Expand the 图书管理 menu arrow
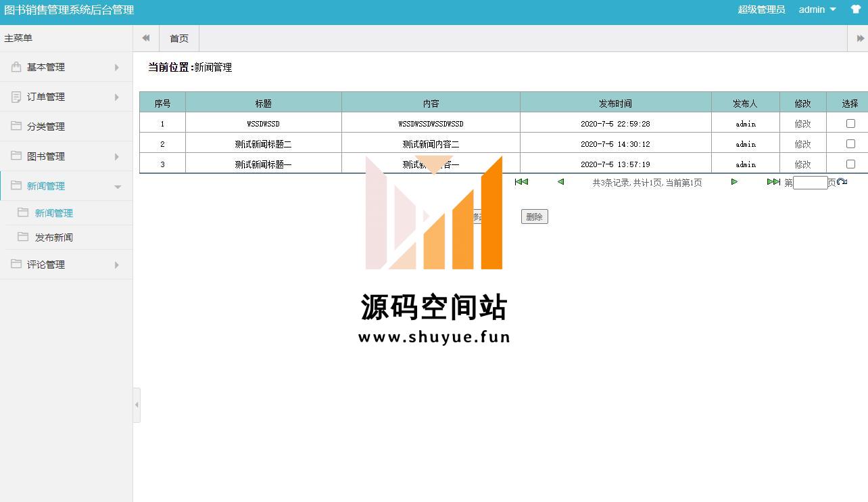This screenshot has width=868, height=502. [116, 156]
